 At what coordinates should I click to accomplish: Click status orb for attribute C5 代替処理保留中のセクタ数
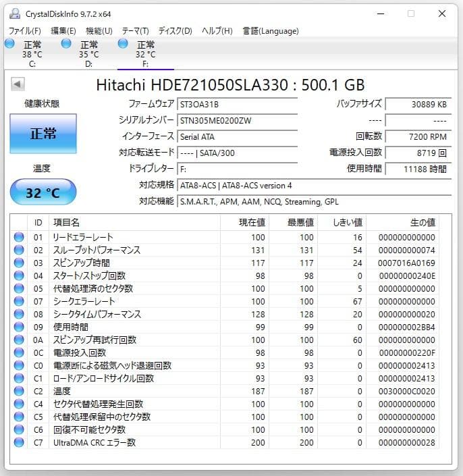[19, 417]
